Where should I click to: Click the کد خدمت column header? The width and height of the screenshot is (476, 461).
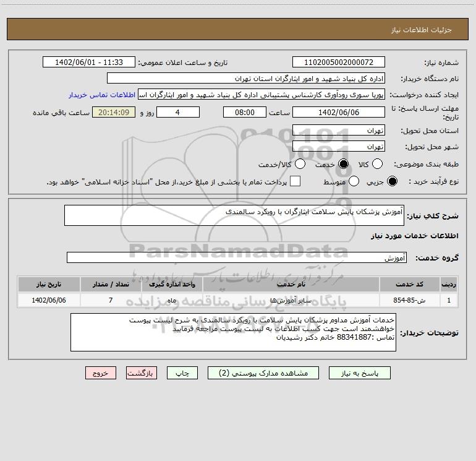pos(409,284)
